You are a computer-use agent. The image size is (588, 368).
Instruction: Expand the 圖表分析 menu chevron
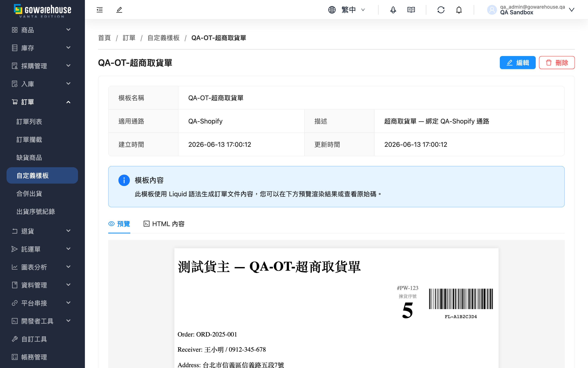point(69,267)
